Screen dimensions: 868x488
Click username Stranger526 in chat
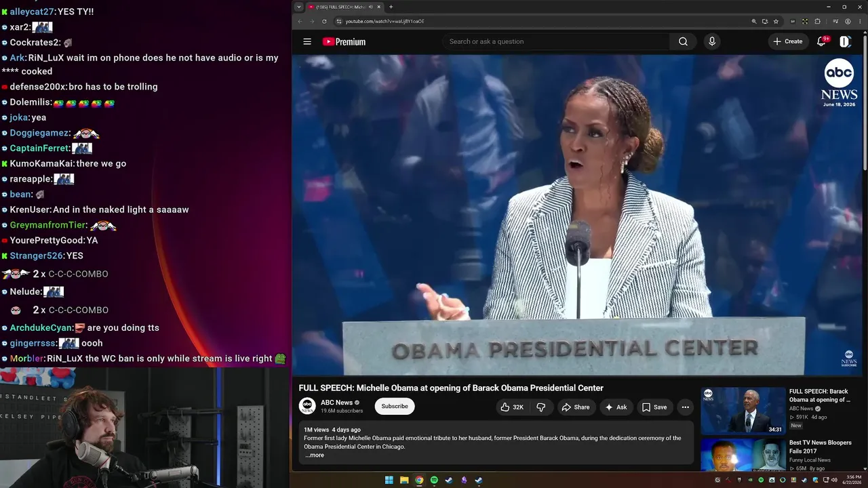coord(36,256)
